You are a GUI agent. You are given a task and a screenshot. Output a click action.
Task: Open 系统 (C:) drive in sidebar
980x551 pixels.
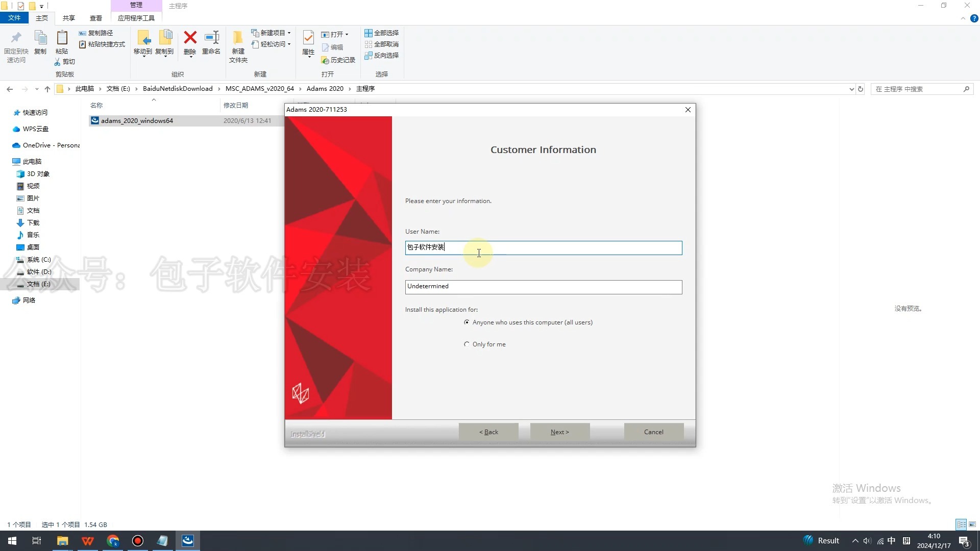39,260
